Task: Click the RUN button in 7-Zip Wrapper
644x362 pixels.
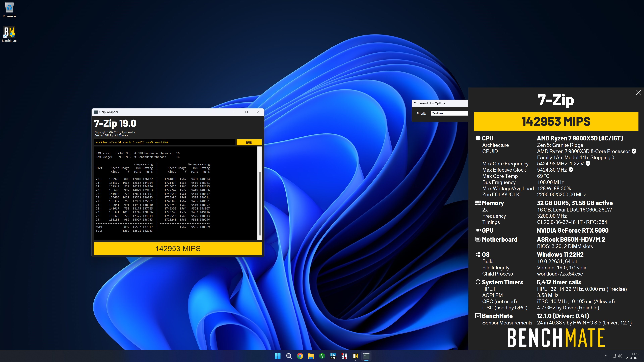Action: [x=249, y=142]
